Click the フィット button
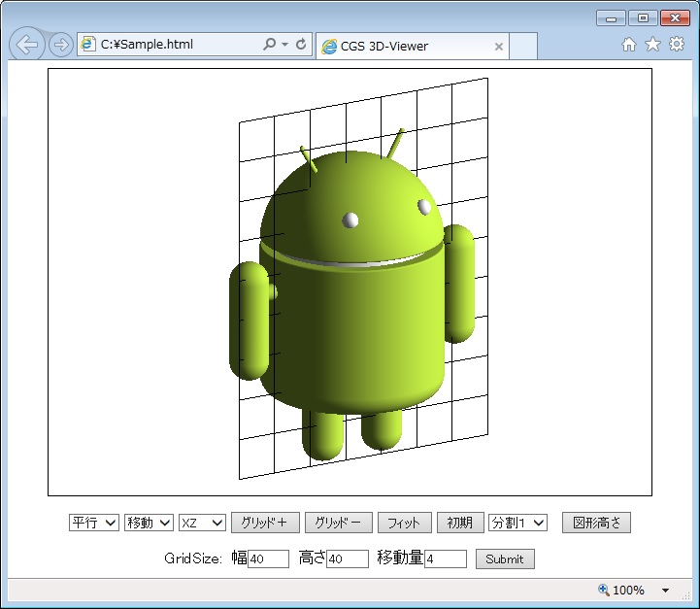Viewport: 700px width, 609px height. pyautogui.click(x=405, y=523)
